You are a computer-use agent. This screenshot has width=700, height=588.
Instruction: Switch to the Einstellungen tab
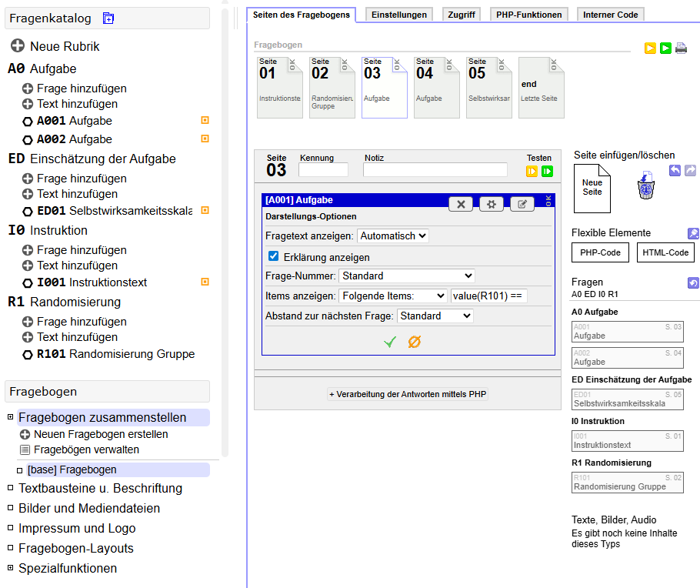400,15
